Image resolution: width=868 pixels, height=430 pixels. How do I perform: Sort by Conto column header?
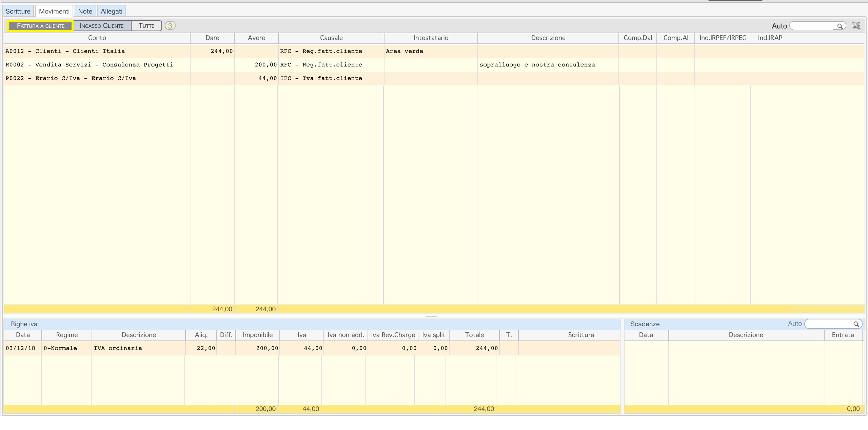click(x=97, y=38)
